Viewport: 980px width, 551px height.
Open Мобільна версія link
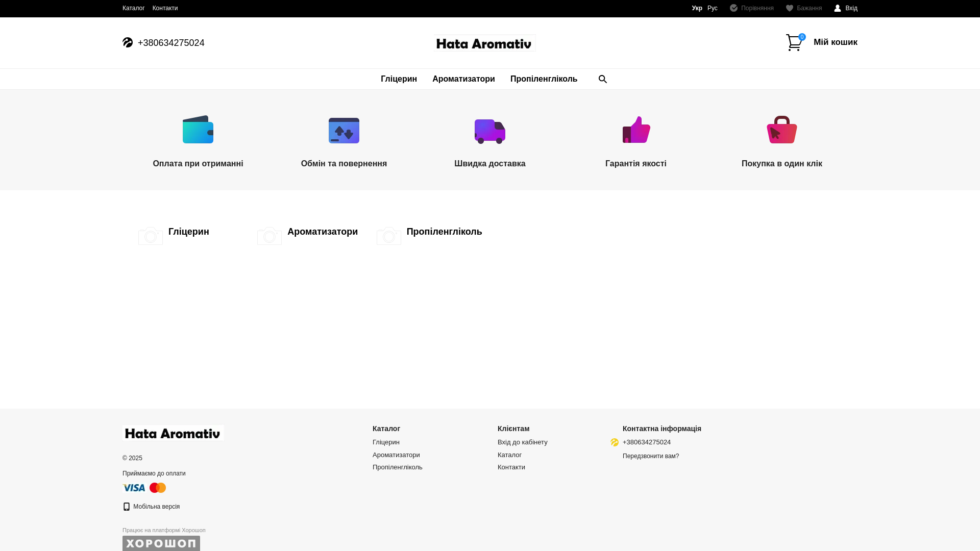click(156, 507)
